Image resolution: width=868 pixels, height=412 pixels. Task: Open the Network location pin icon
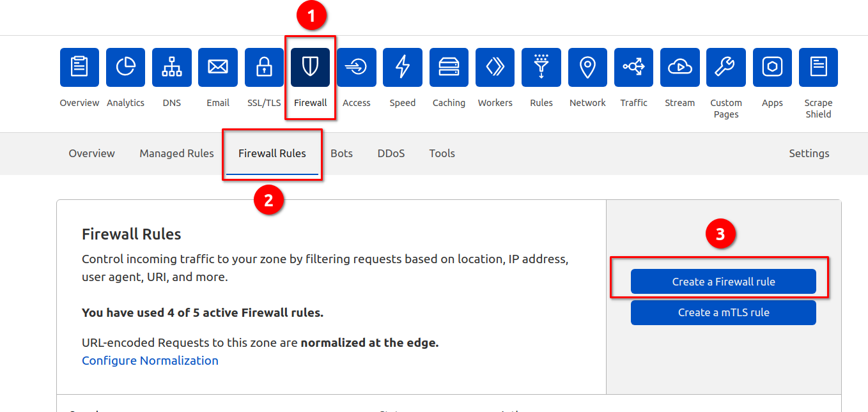tap(587, 67)
